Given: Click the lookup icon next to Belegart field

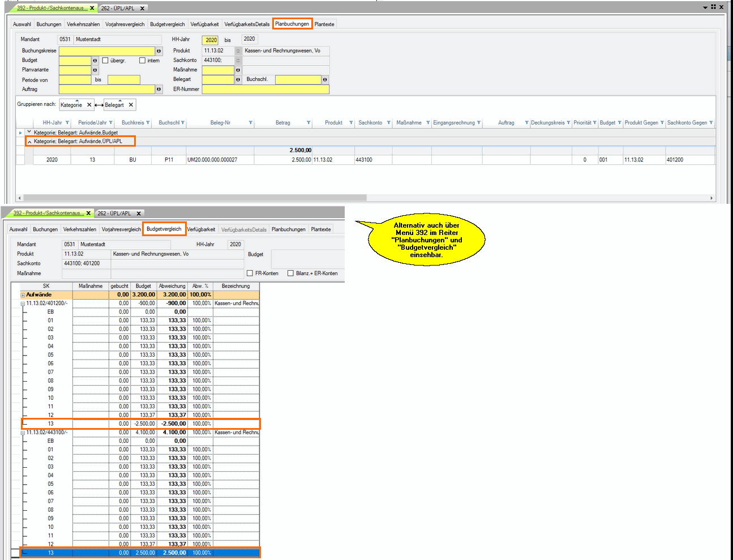Looking at the screenshot, I should tap(238, 80).
